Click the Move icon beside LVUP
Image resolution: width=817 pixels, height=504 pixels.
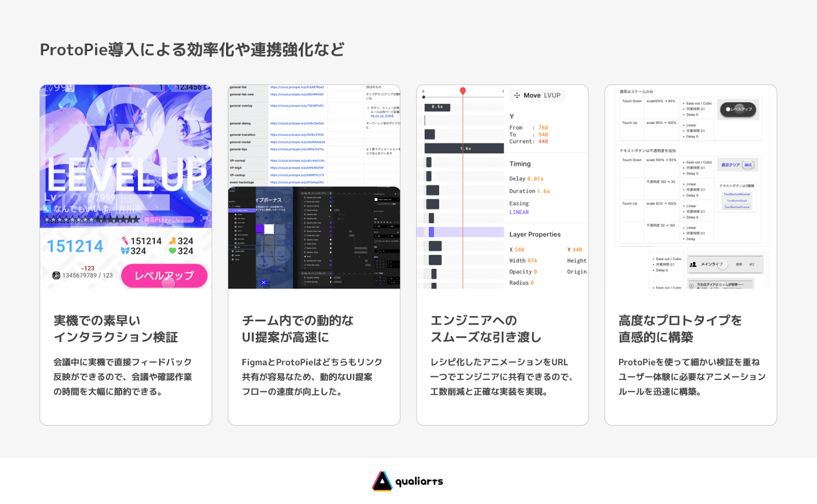517,95
